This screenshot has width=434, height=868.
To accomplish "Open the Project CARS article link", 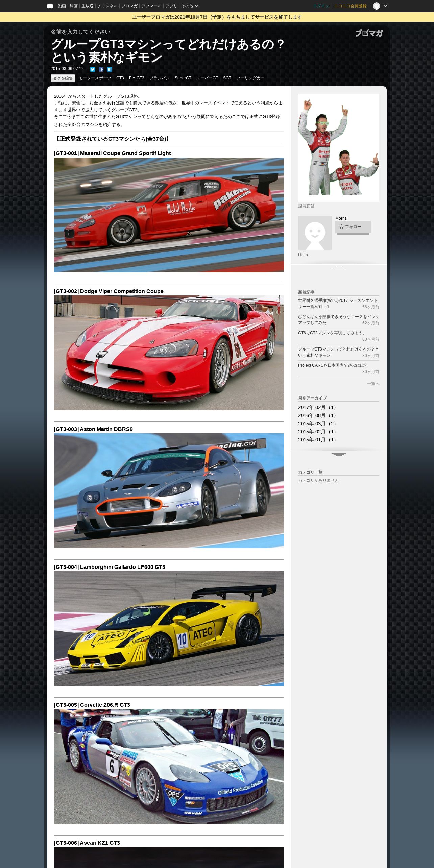I will click(x=332, y=365).
